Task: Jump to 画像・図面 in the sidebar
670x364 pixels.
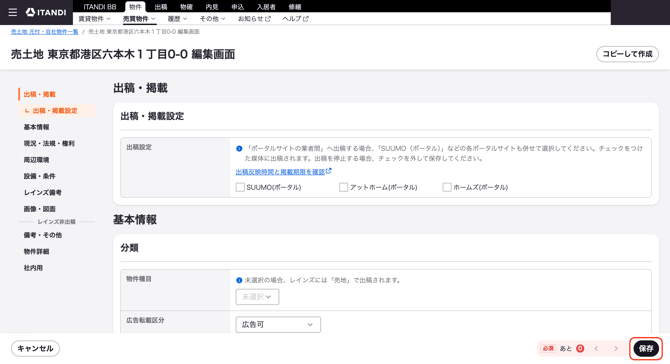Action: [40, 209]
